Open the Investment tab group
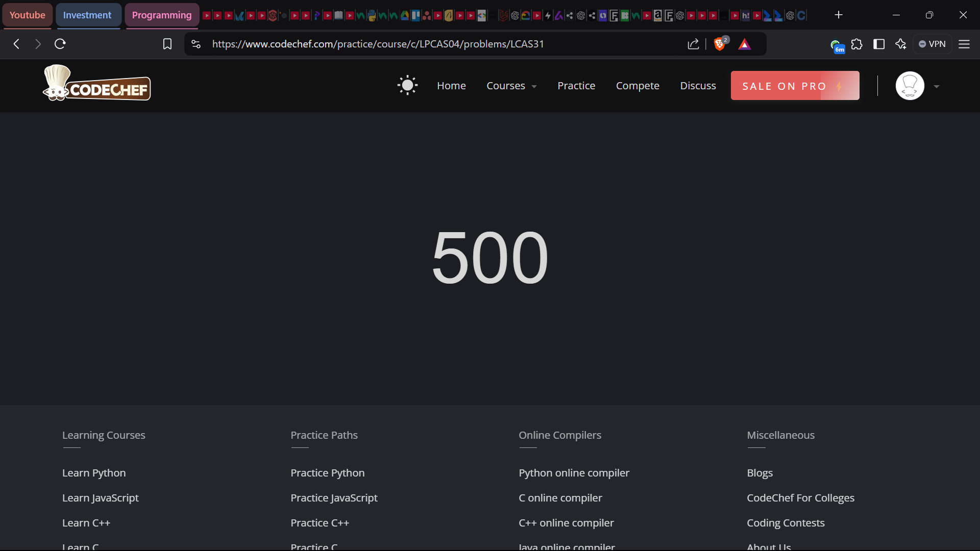The width and height of the screenshot is (980, 551). tap(87, 15)
